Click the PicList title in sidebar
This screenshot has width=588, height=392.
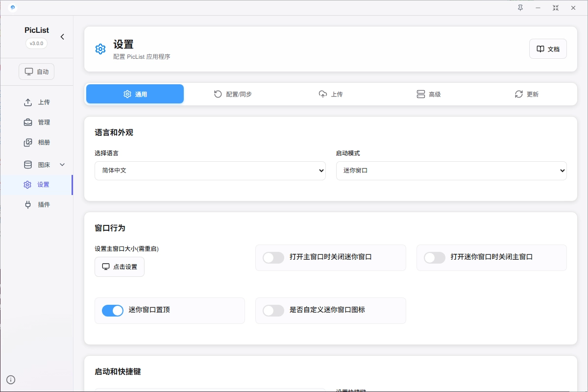coord(37,30)
